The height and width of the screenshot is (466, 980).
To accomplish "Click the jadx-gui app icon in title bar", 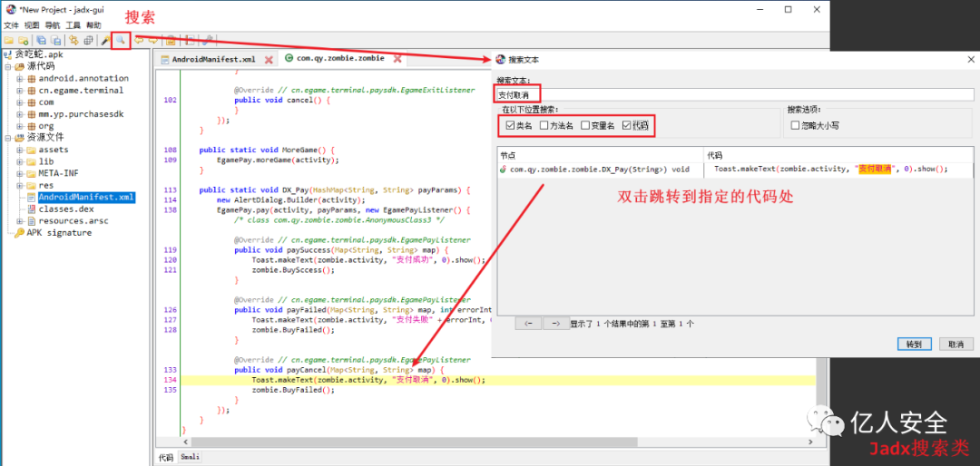I will (x=9, y=9).
